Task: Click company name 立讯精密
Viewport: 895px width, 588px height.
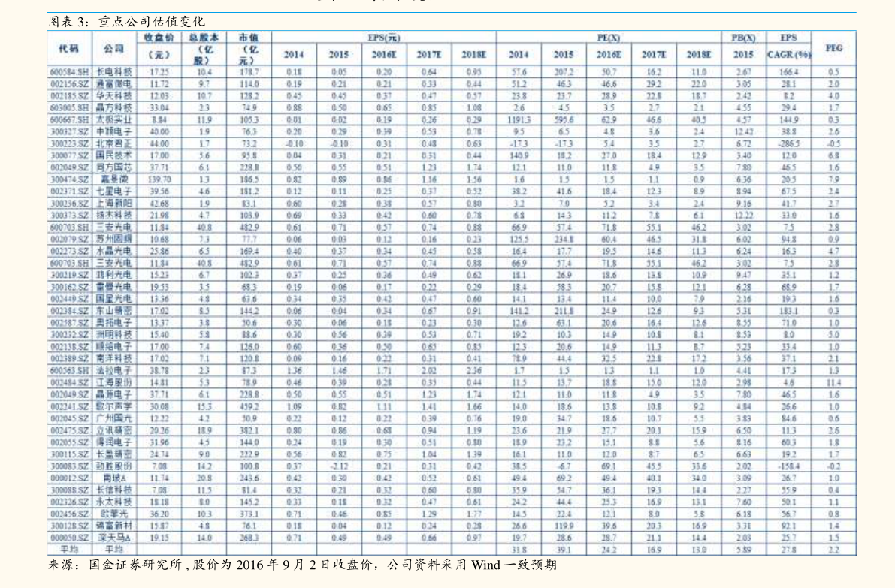Action: pos(113,430)
